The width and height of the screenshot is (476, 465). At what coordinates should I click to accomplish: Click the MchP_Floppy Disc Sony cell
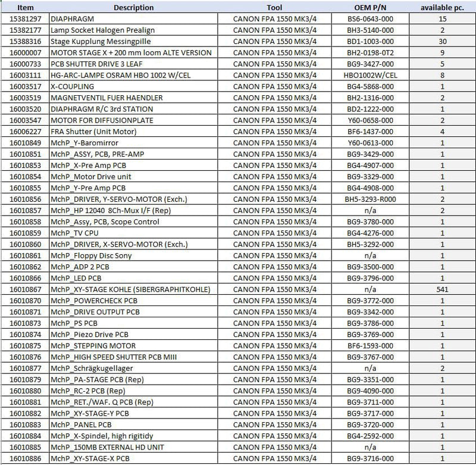click(x=133, y=255)
